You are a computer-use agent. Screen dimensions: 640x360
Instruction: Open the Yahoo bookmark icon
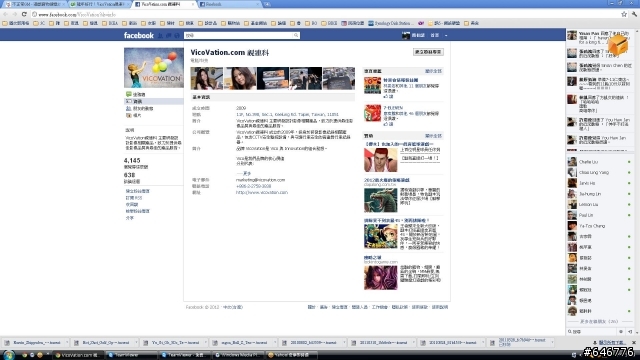(421, 23)
